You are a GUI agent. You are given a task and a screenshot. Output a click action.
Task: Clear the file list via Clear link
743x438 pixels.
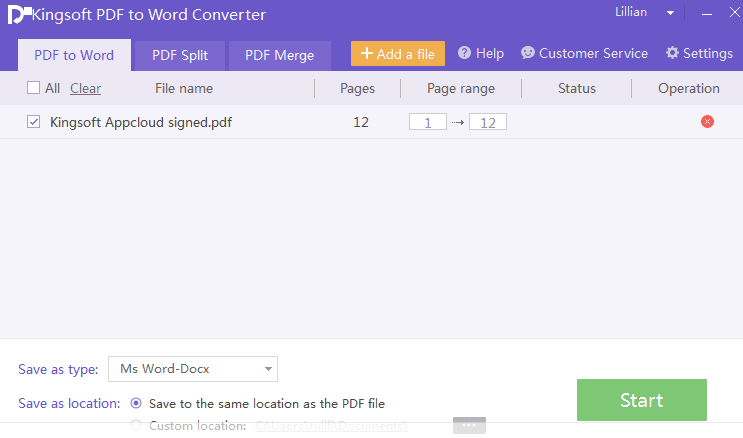[x=85, y=88]
